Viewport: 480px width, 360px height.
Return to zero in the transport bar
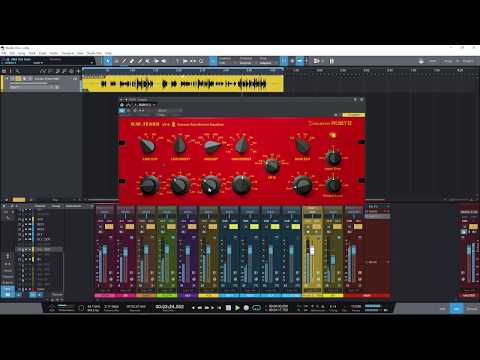(219, 308)
